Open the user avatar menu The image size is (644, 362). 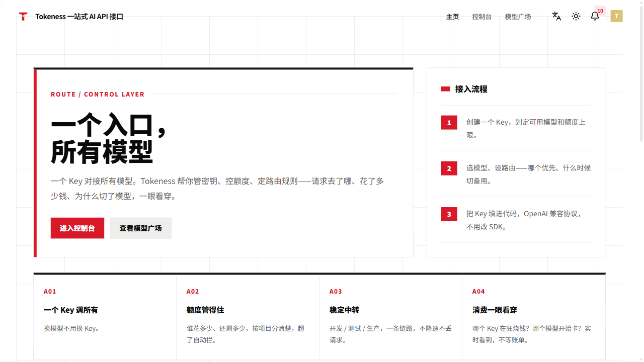tap(617, 16)
